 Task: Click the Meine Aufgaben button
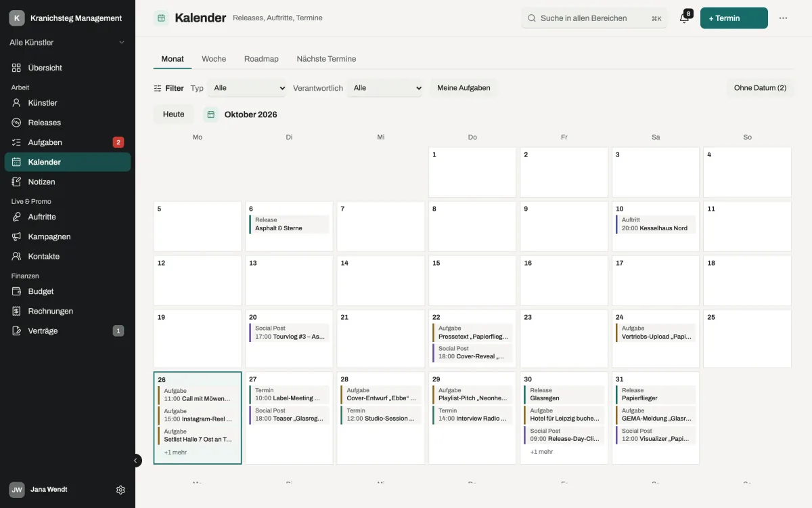point(464,88)
